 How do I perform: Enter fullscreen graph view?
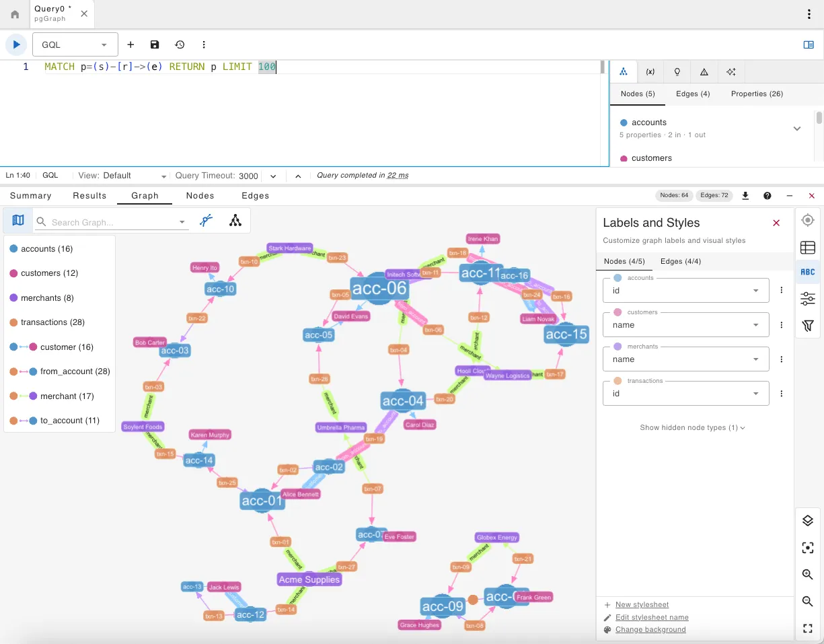(808, 629)
